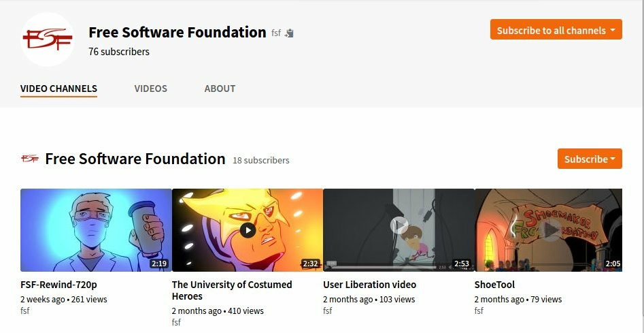This screenshot has height=333, width=644.
Task: Play The University of Costumed Heroes video
Action: (248, 229)
